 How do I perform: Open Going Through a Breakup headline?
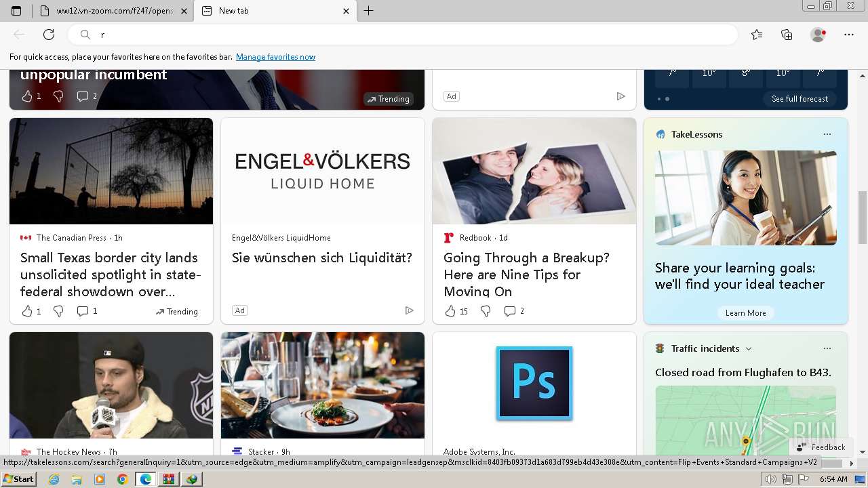pos(526,274)
